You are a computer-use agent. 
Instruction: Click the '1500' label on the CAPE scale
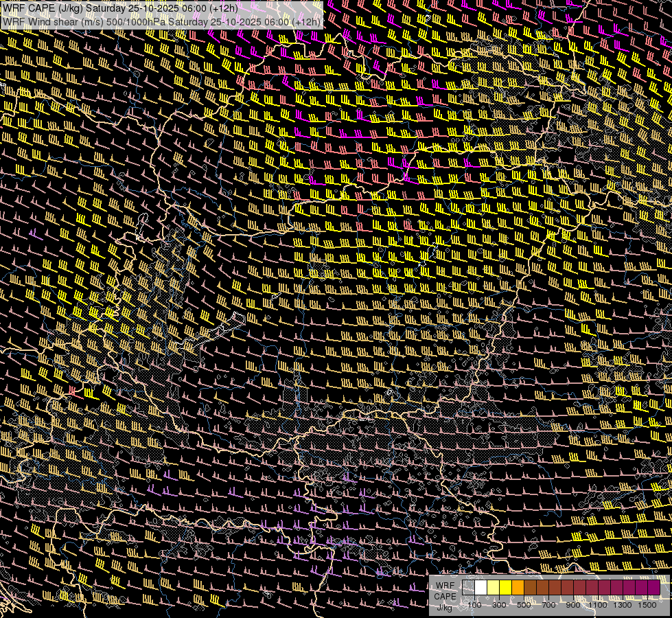coord(647,605)
